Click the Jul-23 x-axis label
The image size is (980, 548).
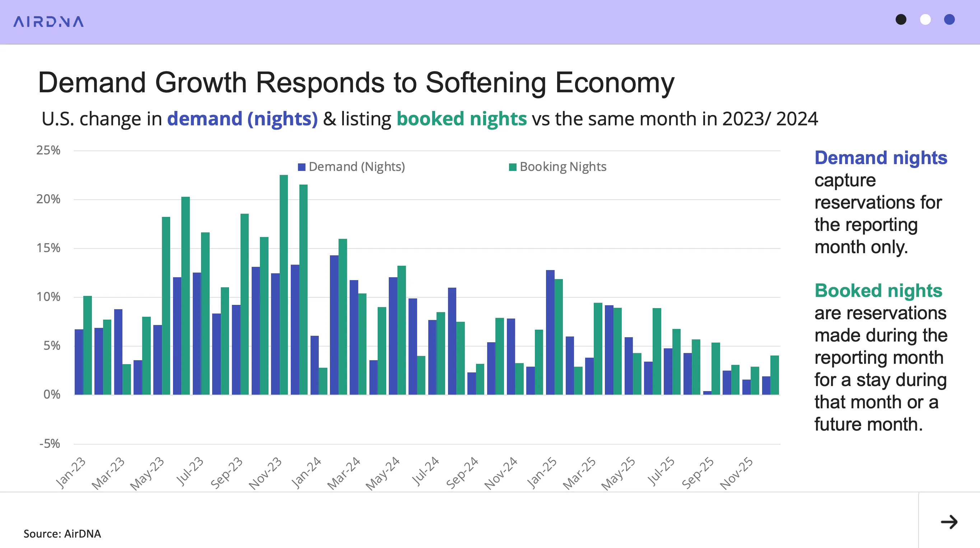190,471
